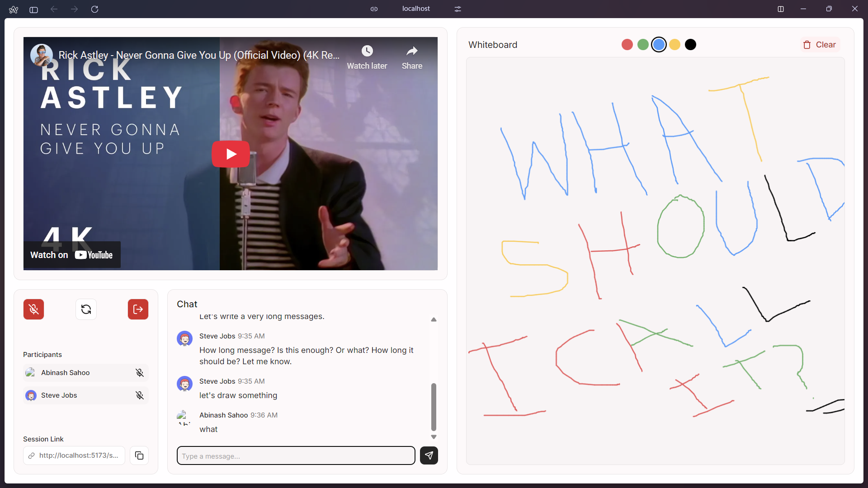Open the Watch on YouTube link
The height and width of the screenshot is (488, 868).
tap(72, 255)
